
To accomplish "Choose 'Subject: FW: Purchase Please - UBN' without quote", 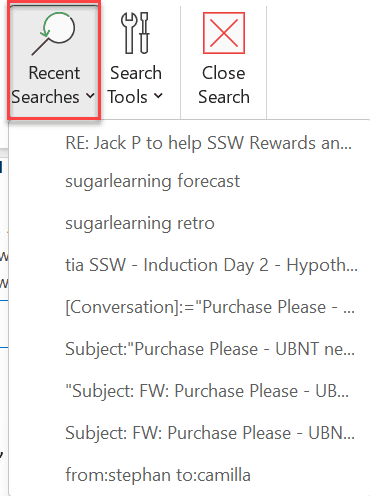I will [x=210, y=433].
